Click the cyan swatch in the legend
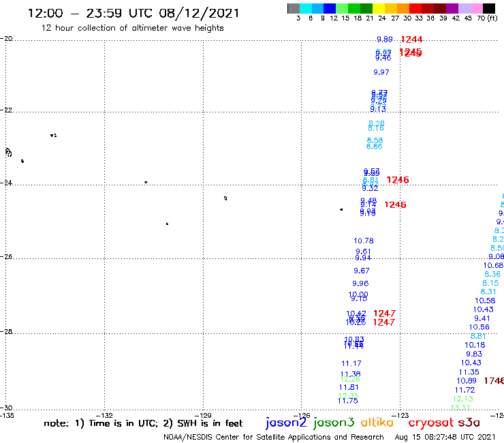This screenshot has height=443, width=504. coord(306,8)
